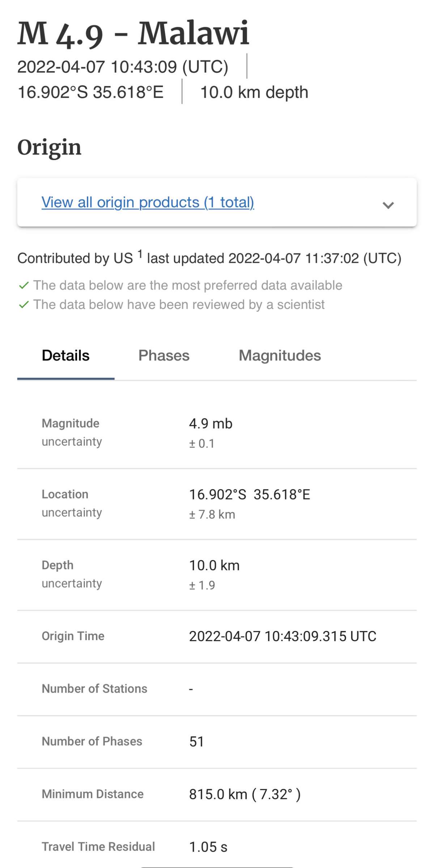Click the M 4.9 - Malawi title

[133, 34]
